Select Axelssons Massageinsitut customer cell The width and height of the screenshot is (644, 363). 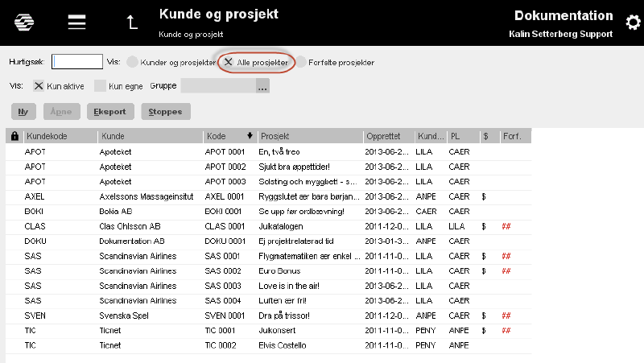pos(147,196)
